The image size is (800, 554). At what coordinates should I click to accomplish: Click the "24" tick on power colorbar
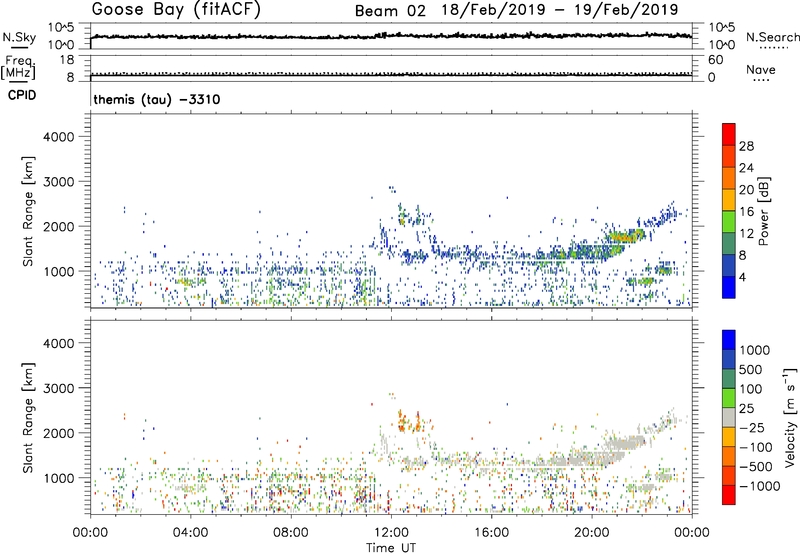point(746,168)
